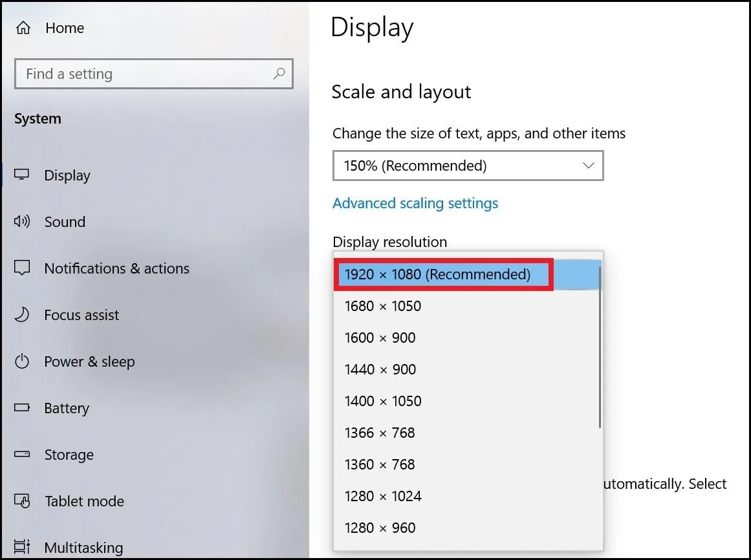Open the 150% scaling dropdown

468,166
